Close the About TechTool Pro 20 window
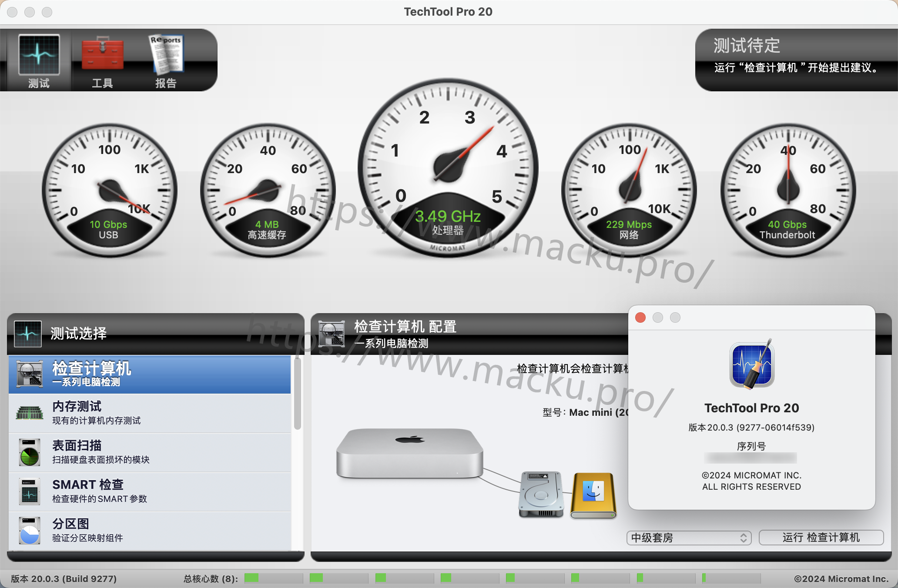Screen dimensions: 898x588 pos(640,317)
